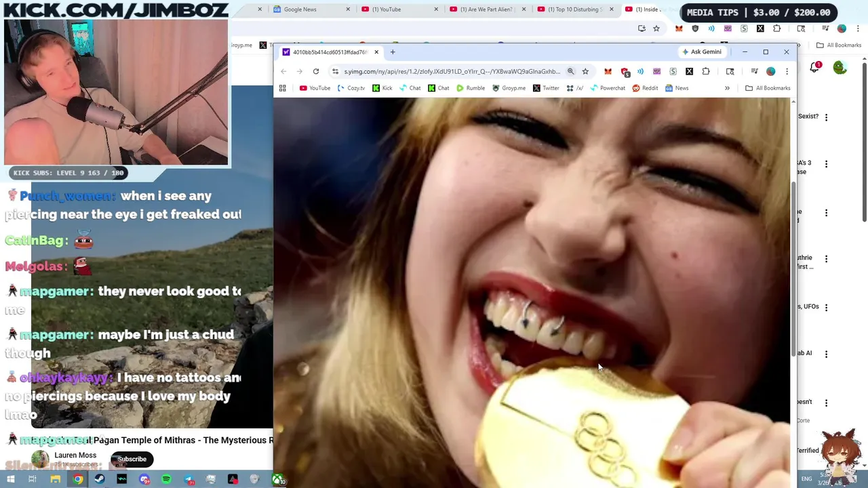Close the Top 10 Disturbing tab

point(612,9)
